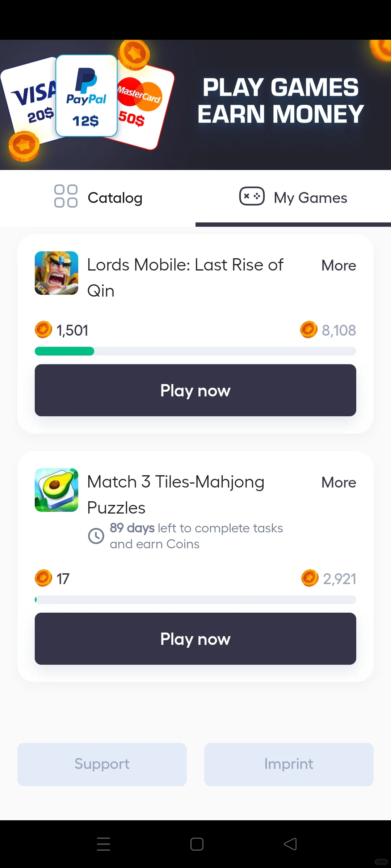Tap the PayPal 12$ card in banner
Viewport: 391px width, 868px height.
[x=86, y=96]
